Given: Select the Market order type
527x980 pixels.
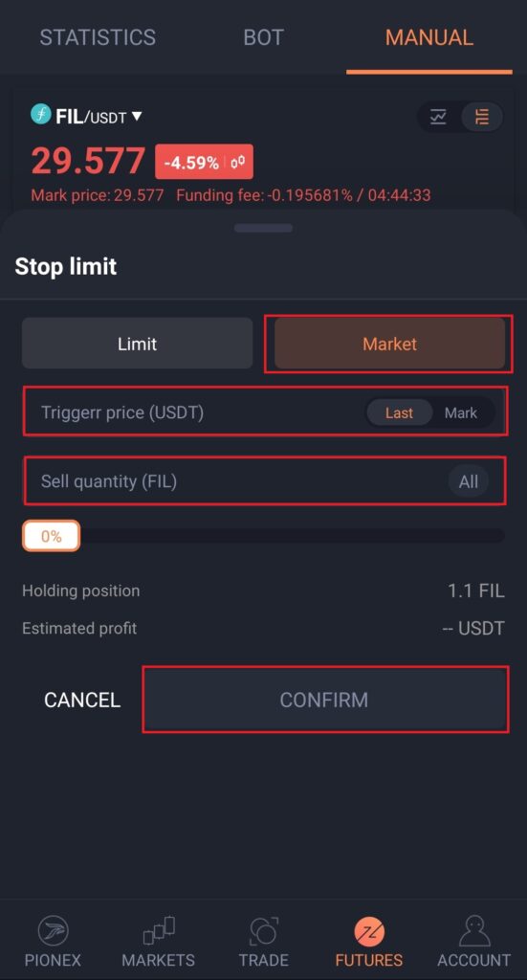Looking at the screenshot, I should (389, 344).
